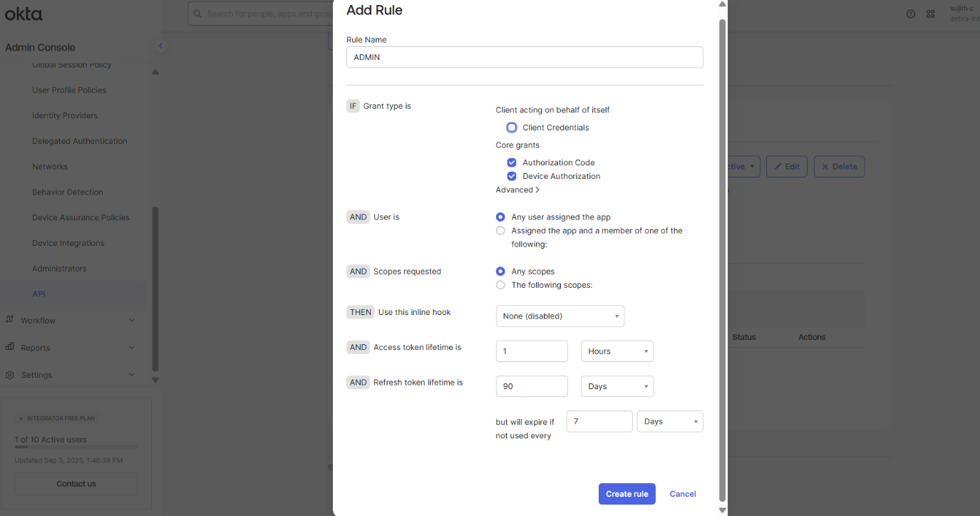Viewport: 980px width, 516px height.
Task: Collapse the Admin Console sidebar arrow
Action: coord(161,46)
